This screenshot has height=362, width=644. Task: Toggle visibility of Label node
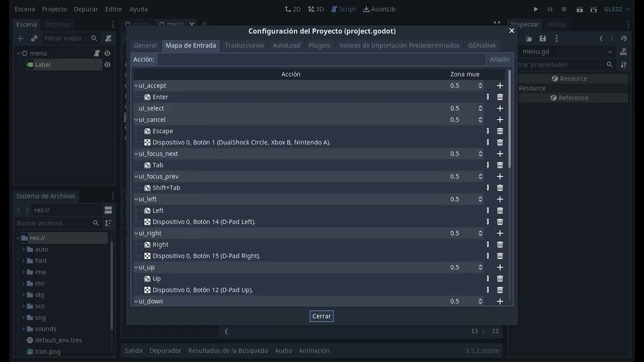(x=107, y=64)
